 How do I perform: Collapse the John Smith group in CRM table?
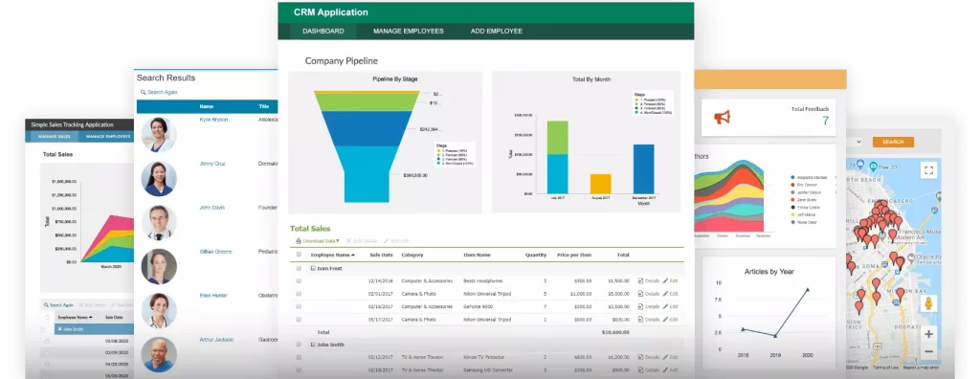(313, 344)
